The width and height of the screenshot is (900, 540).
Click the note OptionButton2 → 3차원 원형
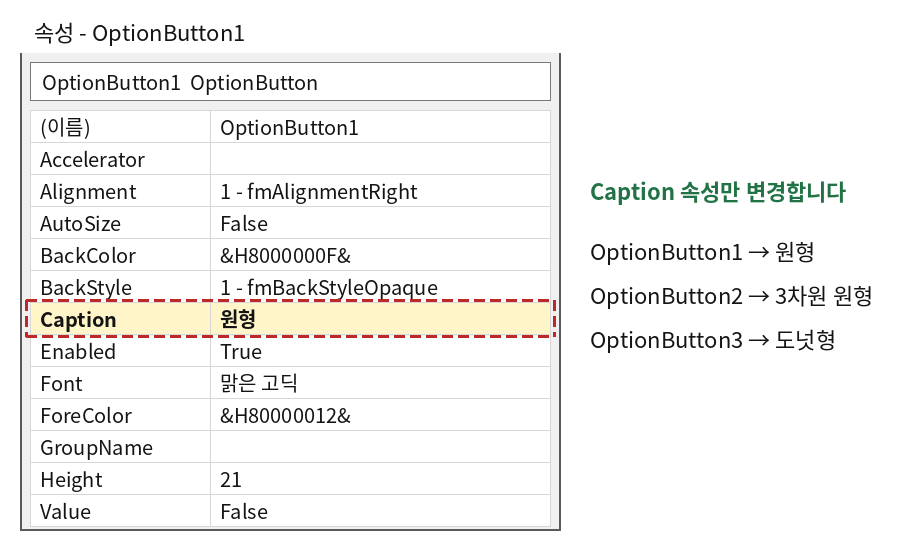coord(731,296)
